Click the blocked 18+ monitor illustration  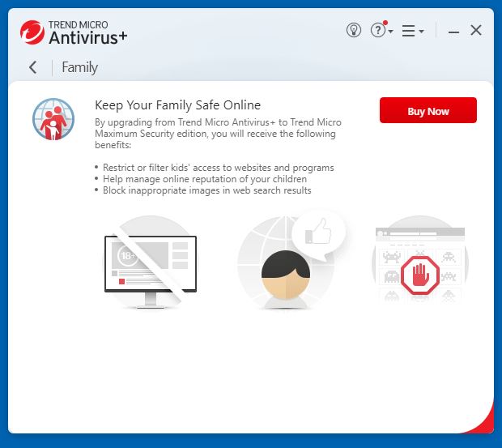[151, 262]
